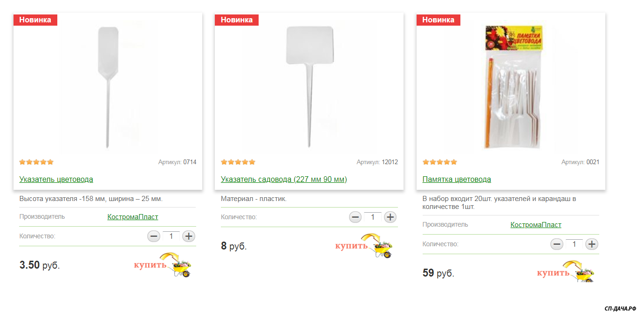
Task: Increase quantity of Указатель цветовода with plus
Action: 188,236
